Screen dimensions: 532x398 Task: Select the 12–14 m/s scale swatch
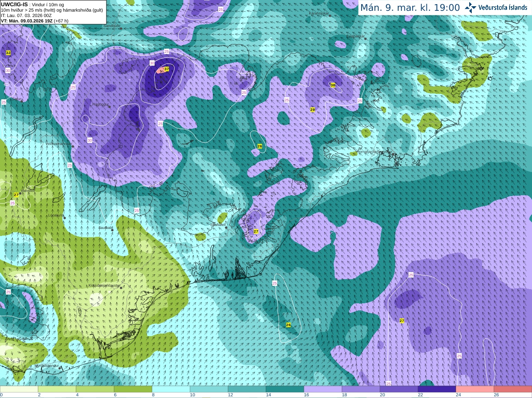click(x=247, y=389)
